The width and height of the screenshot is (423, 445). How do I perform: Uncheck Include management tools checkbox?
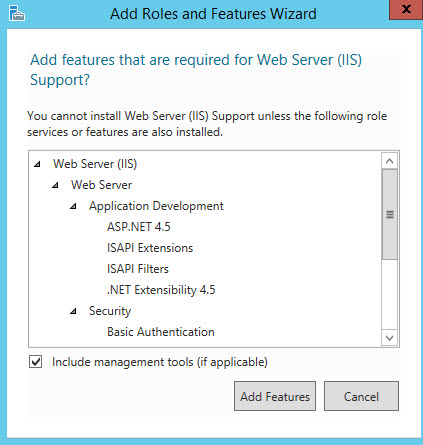click(35, 362)
